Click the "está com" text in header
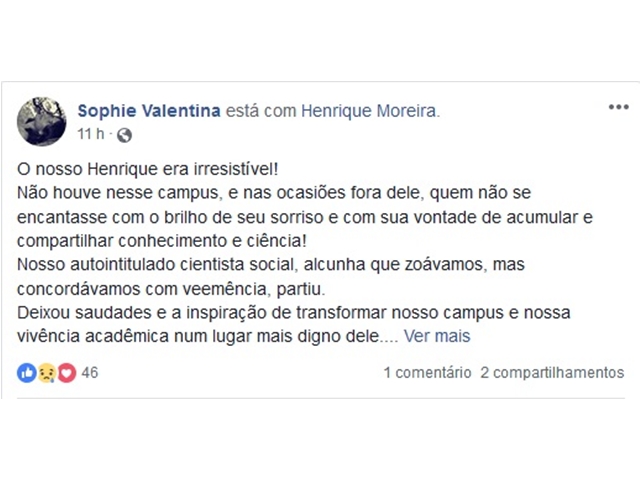640x480 pixels. click(262, 109)
